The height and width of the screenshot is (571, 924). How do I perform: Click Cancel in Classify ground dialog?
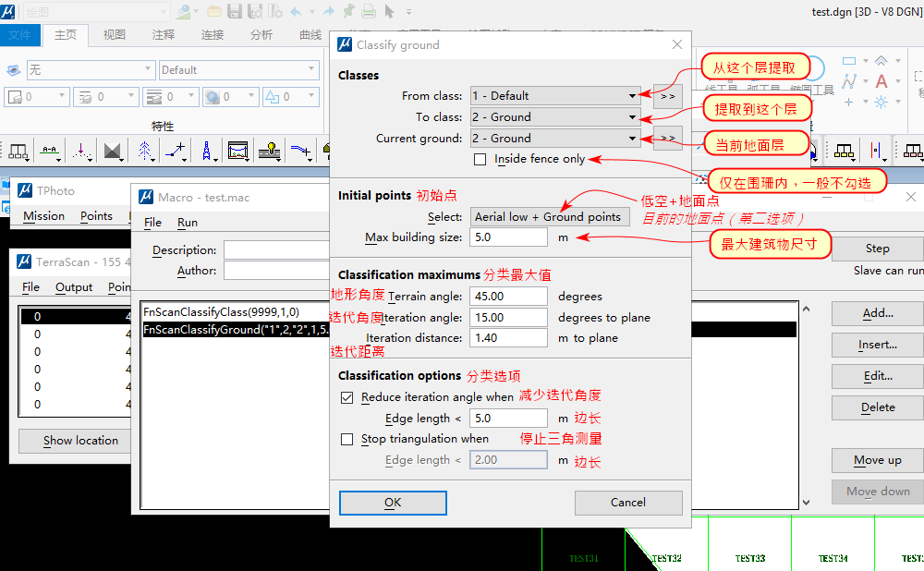click(x=628, y=503)
